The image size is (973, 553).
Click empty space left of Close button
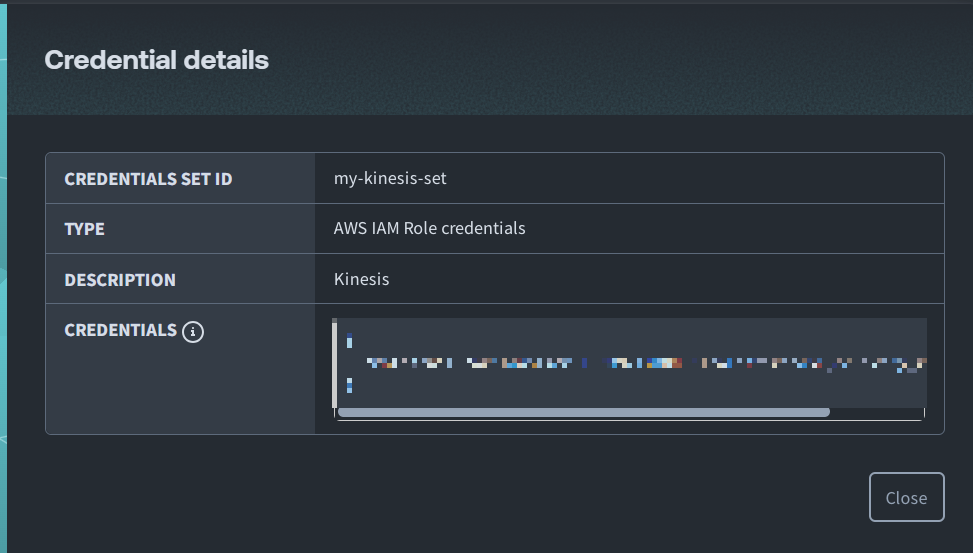coord(600,498)
